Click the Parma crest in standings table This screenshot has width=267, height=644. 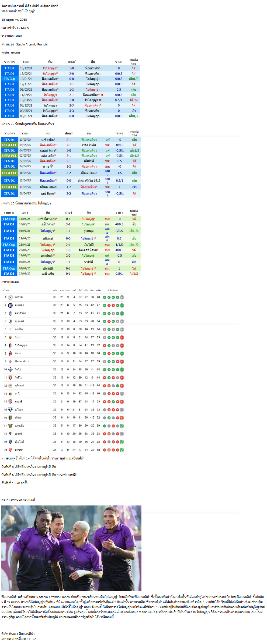pos(10,418)
